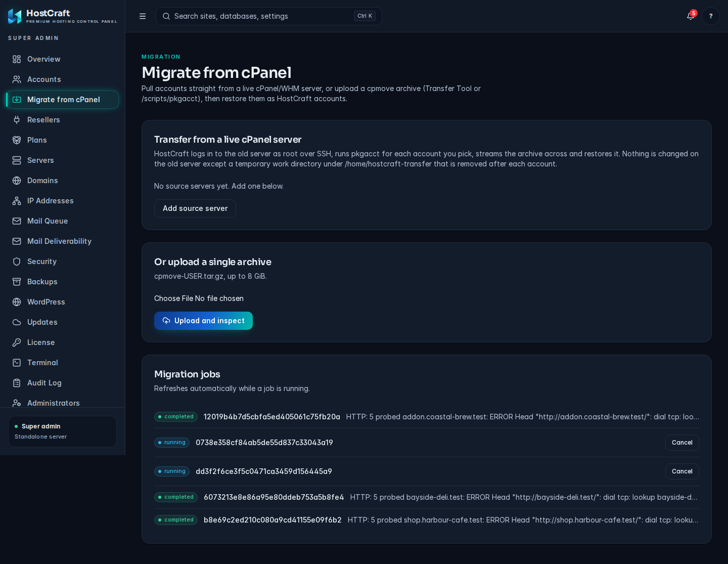Click the running badge for job dd3f2f6c
The height and width of the screenshot is (564, 728).
172,471
